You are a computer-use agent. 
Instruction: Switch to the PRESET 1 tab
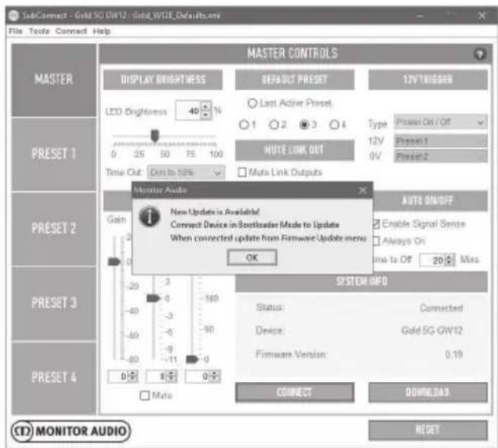click(x=54, y=154)
